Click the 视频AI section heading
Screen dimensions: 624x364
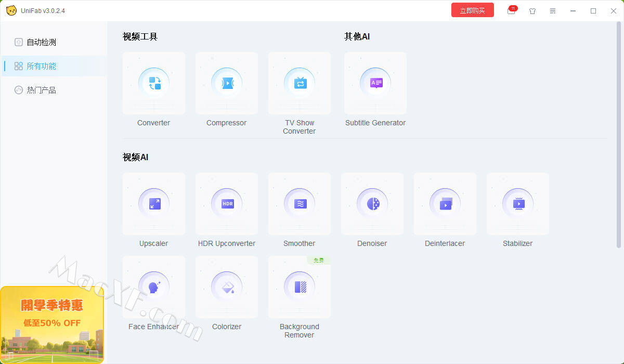136,157
